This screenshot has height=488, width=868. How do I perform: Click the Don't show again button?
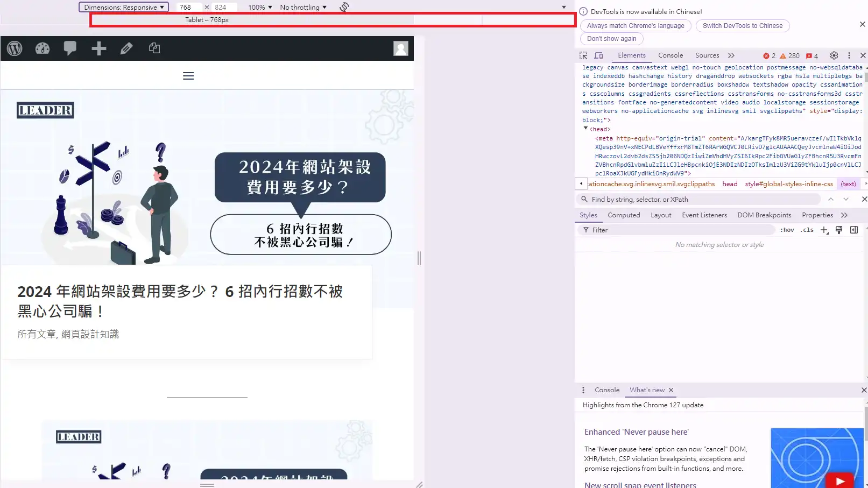[611, 39]
